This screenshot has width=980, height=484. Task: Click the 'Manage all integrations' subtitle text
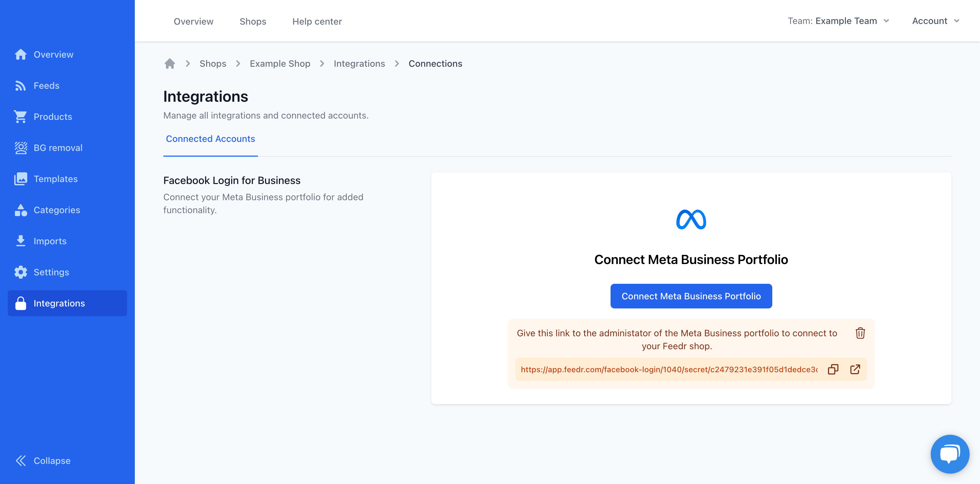[266, 115]
